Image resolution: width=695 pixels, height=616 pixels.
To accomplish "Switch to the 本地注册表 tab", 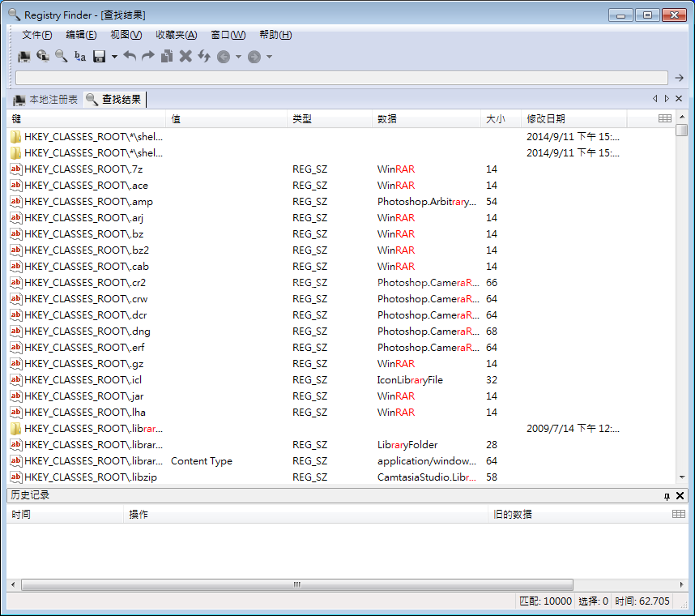I will coord(45,100).
